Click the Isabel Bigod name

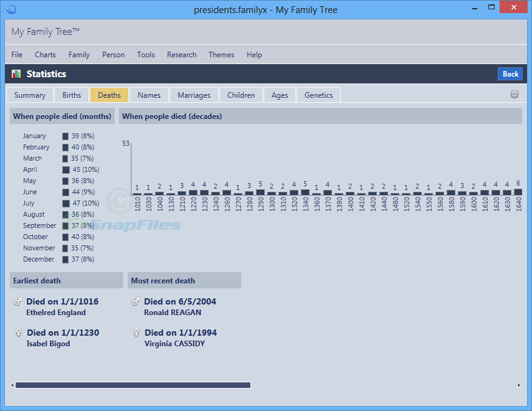tap(48, 344)
